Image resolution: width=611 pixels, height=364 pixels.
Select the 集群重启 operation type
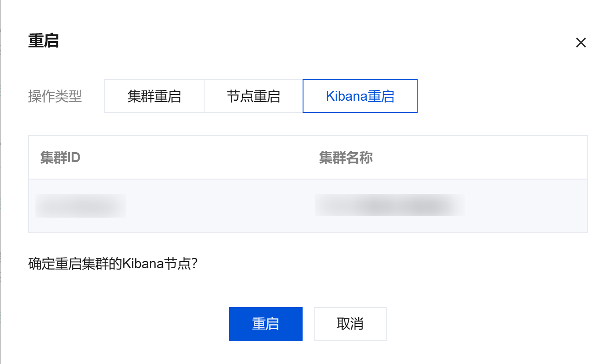tap(154, 96)
